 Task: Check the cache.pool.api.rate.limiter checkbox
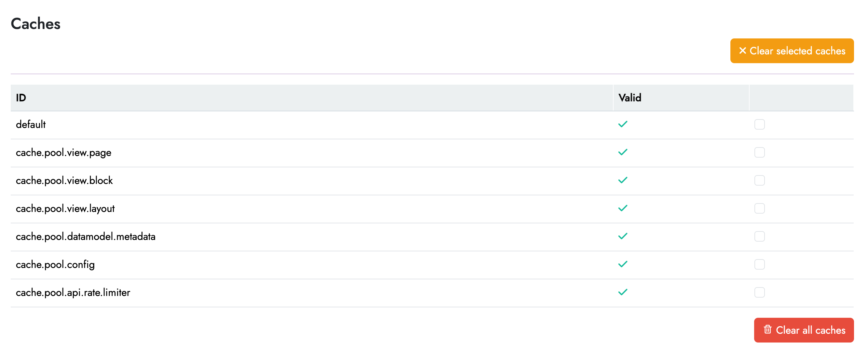tap(759, 292)
